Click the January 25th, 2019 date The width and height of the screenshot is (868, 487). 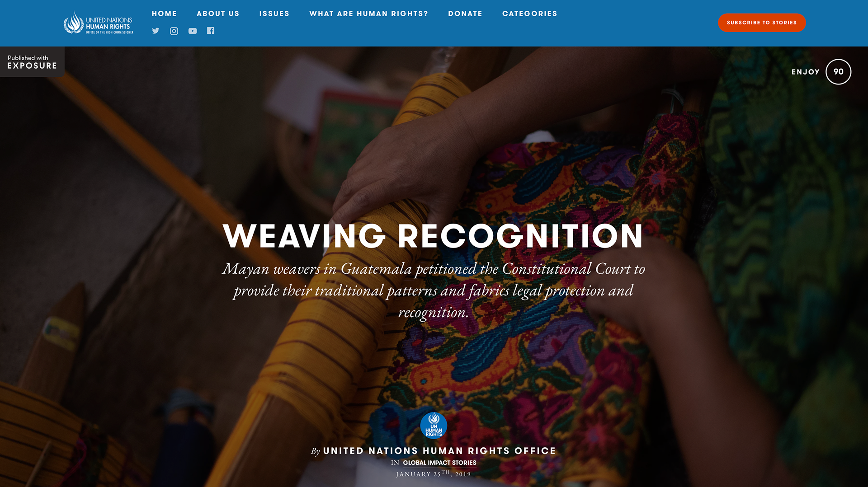(433, 474)
